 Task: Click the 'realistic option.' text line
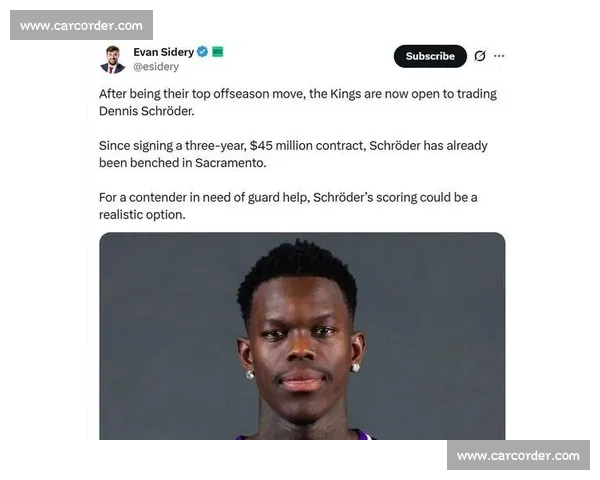142,215
